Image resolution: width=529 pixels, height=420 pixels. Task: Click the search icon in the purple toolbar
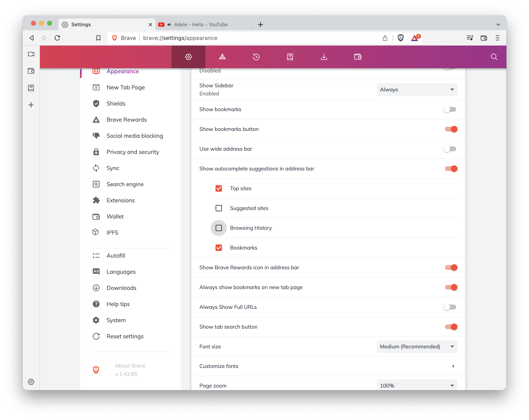[x=494, y=57]
